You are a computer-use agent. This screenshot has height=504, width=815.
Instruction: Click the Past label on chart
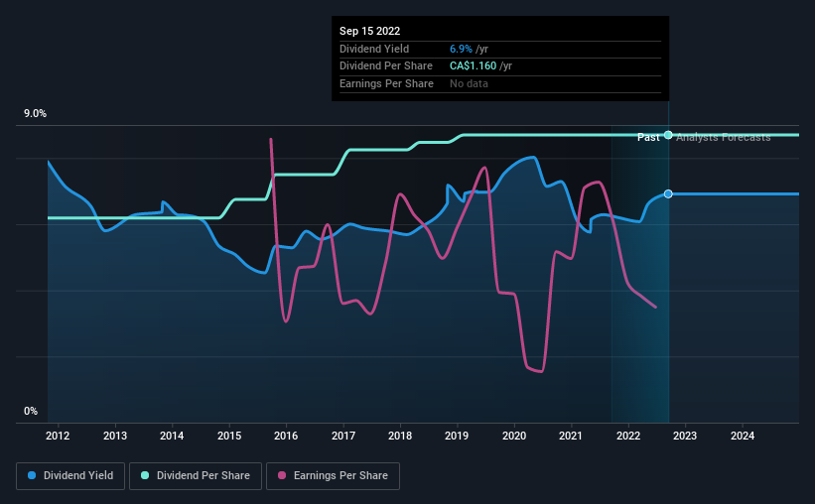click(x=648, y=137)
